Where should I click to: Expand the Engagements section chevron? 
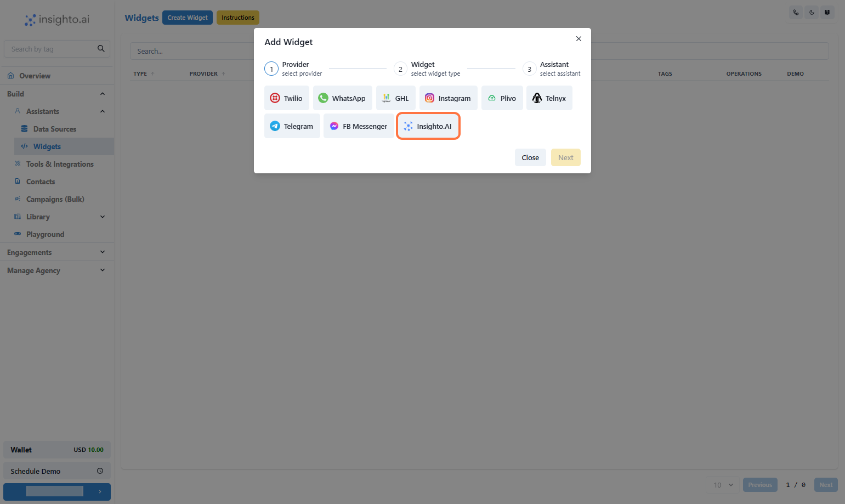pyautogui.click(x=103, y=252)
